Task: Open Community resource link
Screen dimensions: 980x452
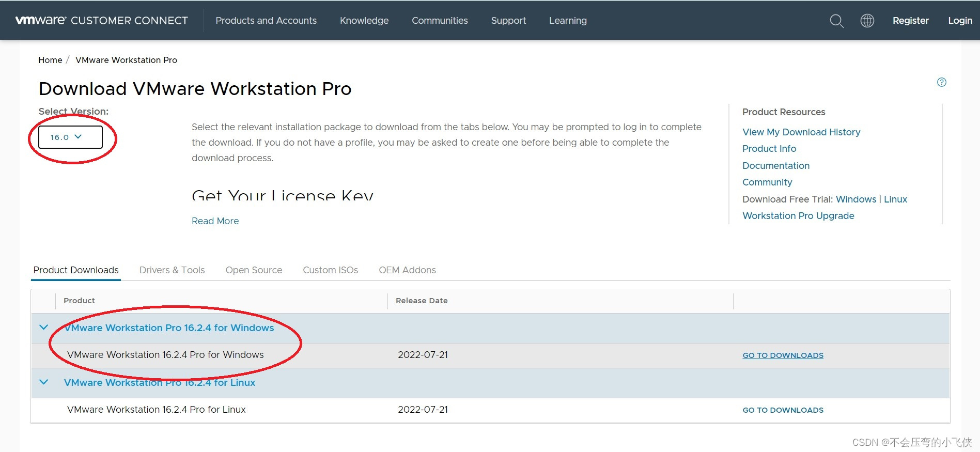Action: 767,182
